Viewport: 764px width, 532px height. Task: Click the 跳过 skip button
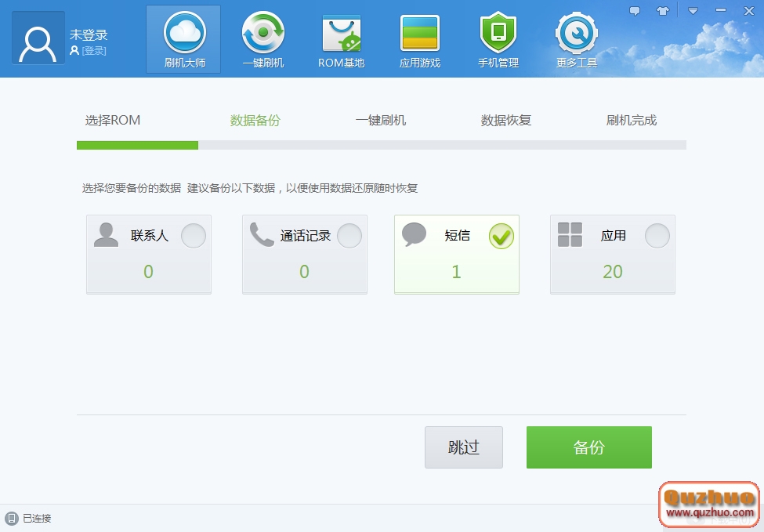point(463,447)
